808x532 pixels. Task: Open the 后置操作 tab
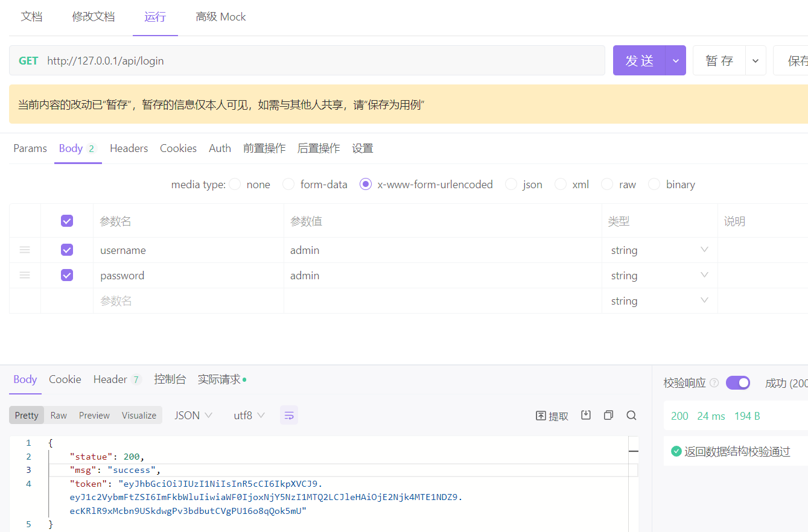pos(319,148)
